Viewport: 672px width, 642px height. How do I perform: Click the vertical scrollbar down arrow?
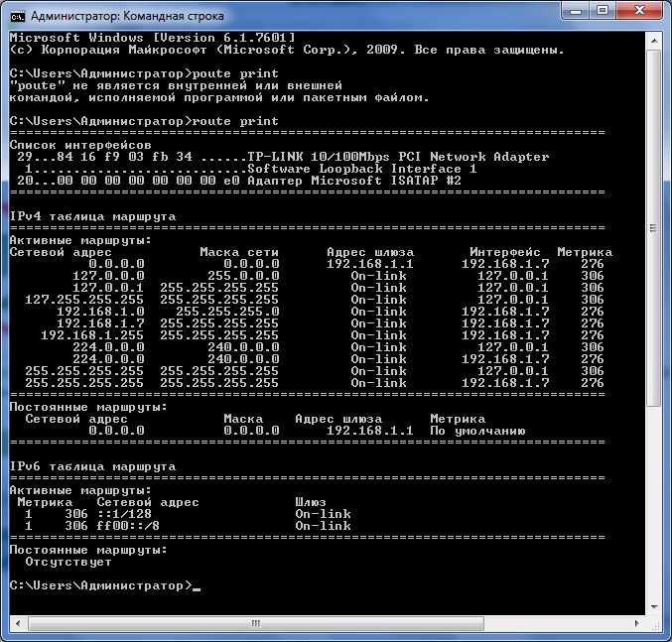653,606
